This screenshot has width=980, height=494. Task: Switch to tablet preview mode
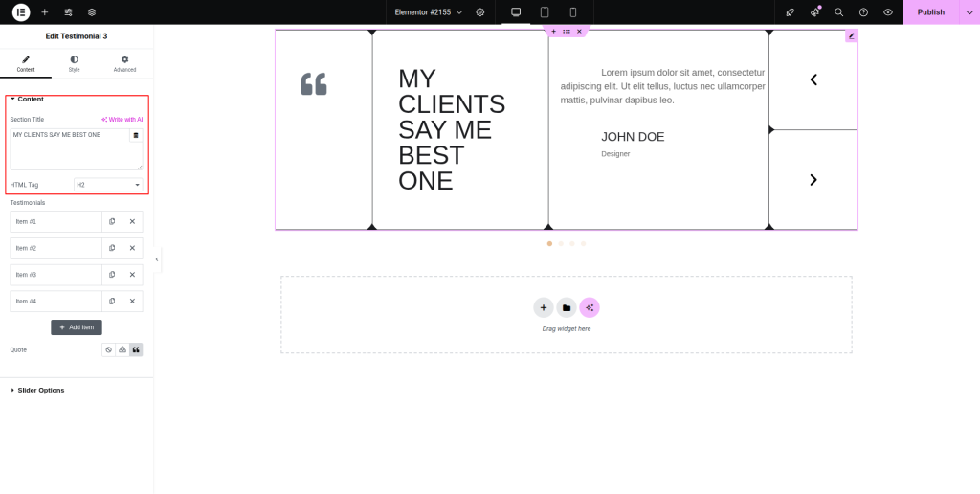point(545,11)
